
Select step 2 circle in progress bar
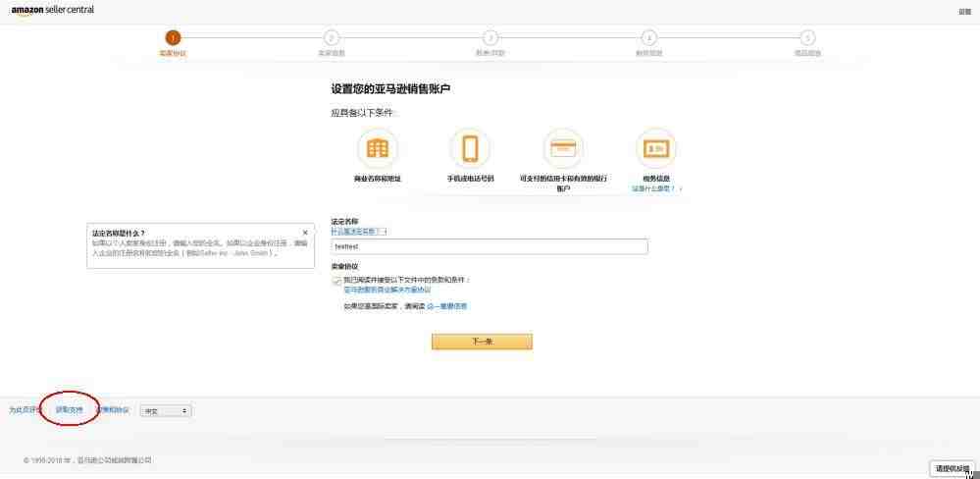[x=332, y=37]
